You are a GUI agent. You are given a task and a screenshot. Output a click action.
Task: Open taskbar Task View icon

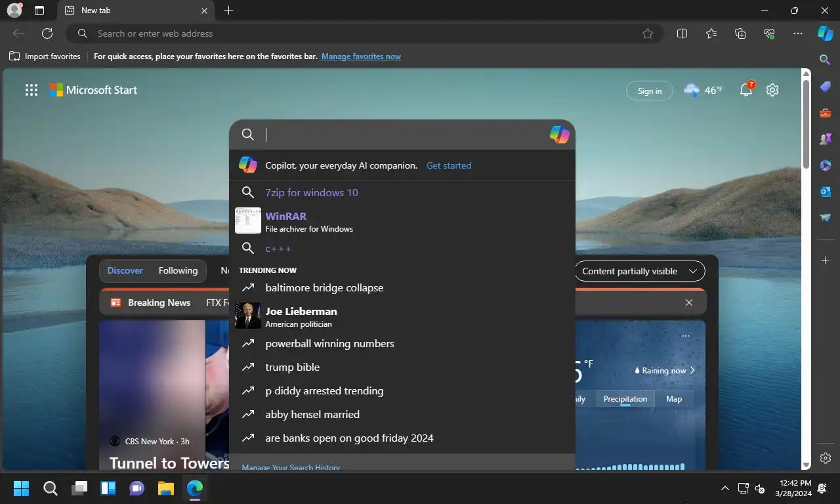tap(79, 488)
